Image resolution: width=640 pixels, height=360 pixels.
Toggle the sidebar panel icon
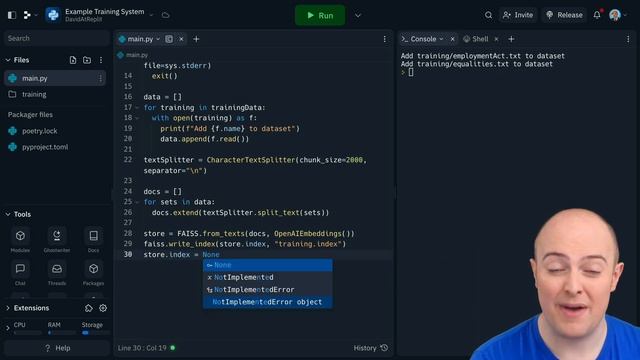tap(12, 15)
